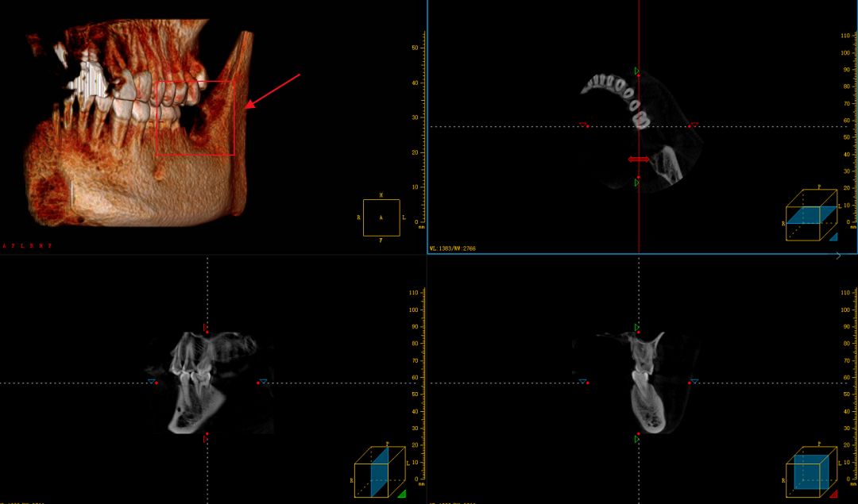The height and width of the screenshot is (504, 858).
Task: Click the 3D jaw volume rendering
Action: pos(140,123)
